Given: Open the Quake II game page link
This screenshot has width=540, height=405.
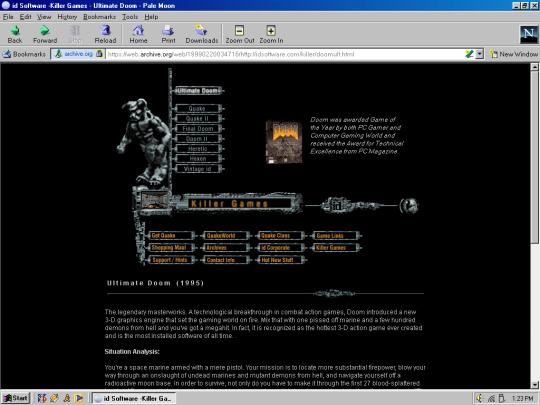Looking at the screenshot, I should (x=198, y=119).
